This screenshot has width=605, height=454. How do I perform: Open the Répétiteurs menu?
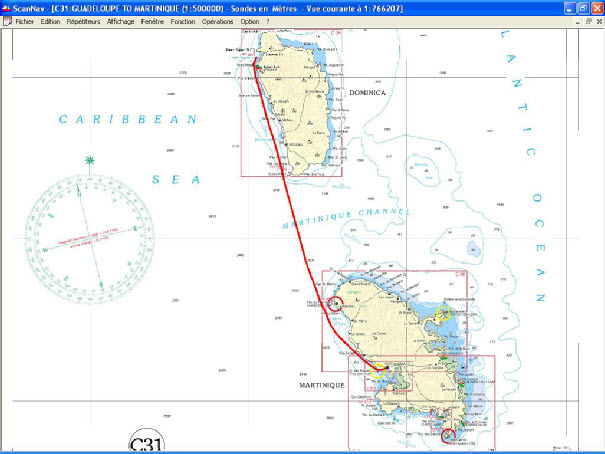click(84, 21)
